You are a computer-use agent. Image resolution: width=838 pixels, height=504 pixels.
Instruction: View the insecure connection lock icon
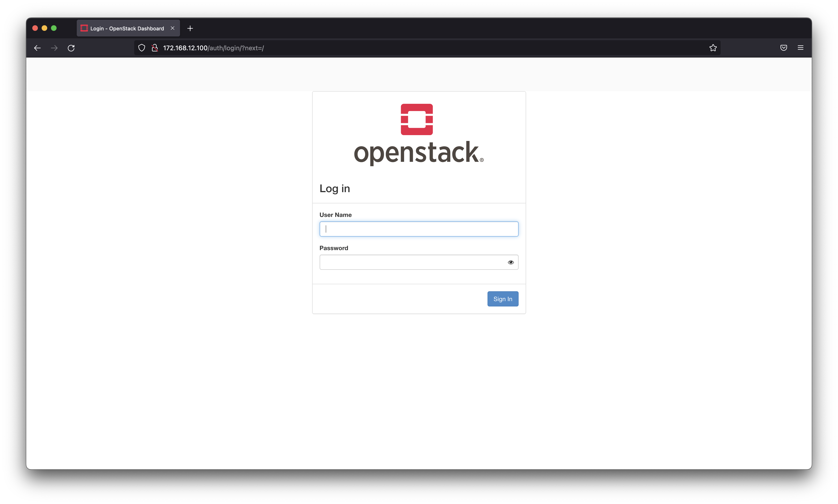tap(155, 48)
